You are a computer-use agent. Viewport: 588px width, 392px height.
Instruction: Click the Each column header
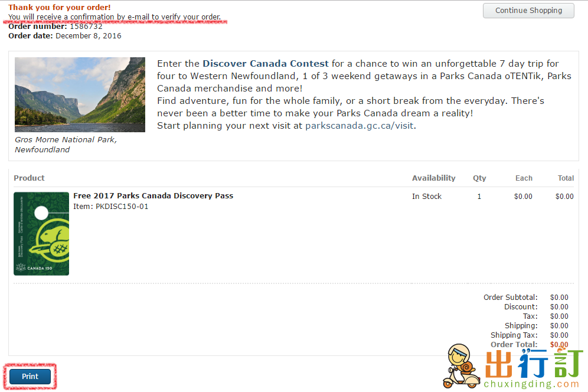[524, 178]
